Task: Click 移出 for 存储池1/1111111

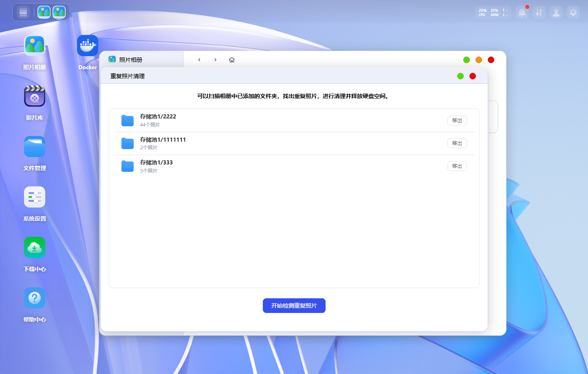Action: (457, 143)
